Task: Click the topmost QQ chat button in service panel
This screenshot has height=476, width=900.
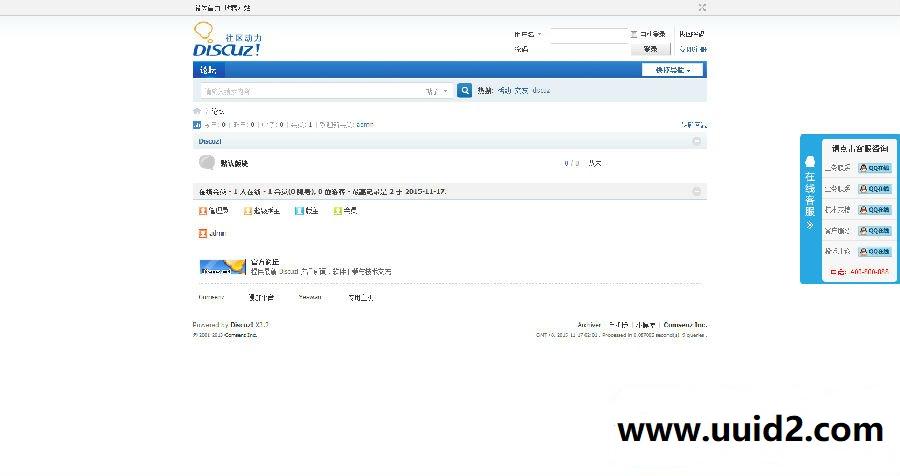Action: tap(875, 168)
